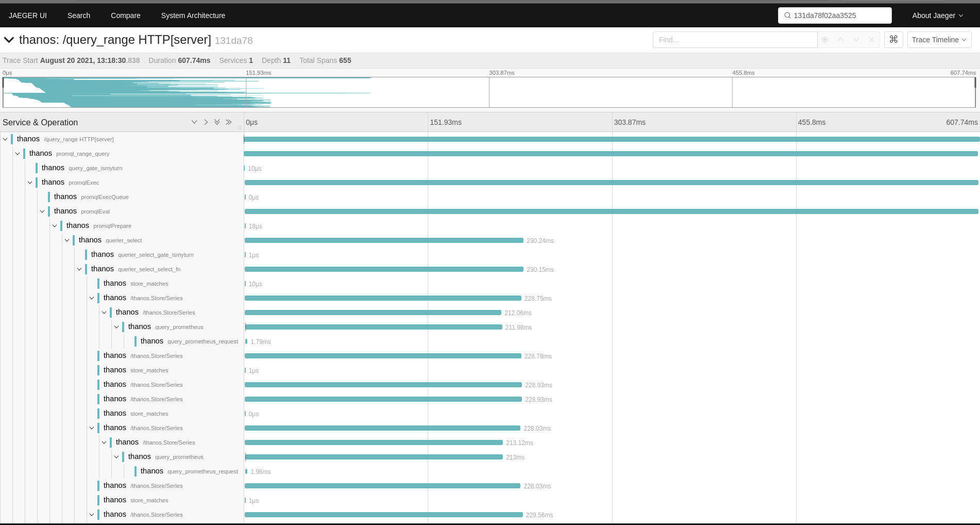Open the Compare page

pyautogui.click(x=125, y=15)
